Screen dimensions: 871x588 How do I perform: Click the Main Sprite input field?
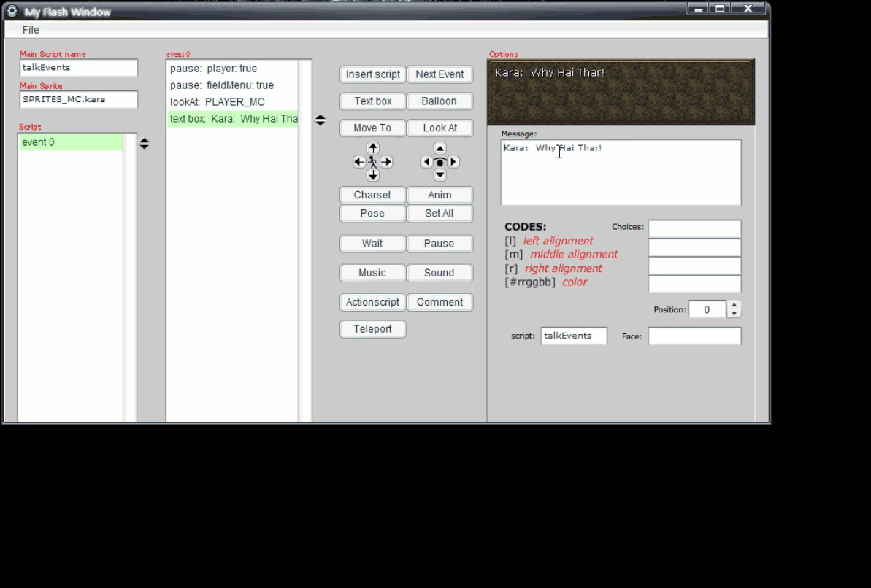(78, 99)
